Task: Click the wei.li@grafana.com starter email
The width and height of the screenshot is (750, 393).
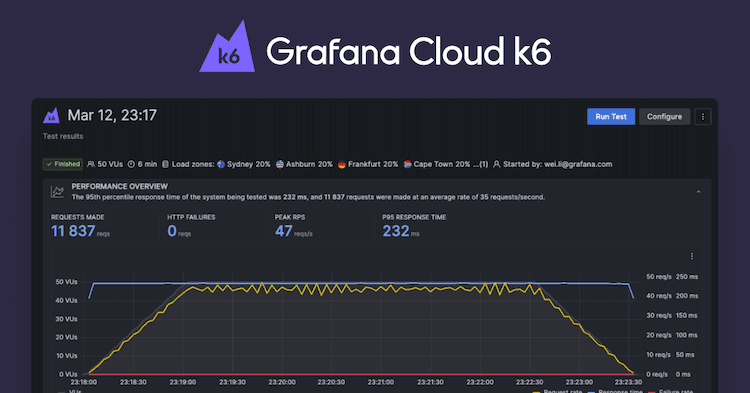Action: click(x=578, y=164)
